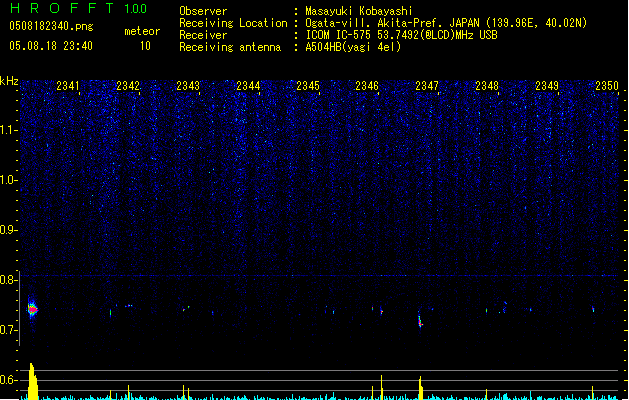This screenshot has height=400, width=629.
Task: Click the Receiving Location label
Action: (233, 23)
